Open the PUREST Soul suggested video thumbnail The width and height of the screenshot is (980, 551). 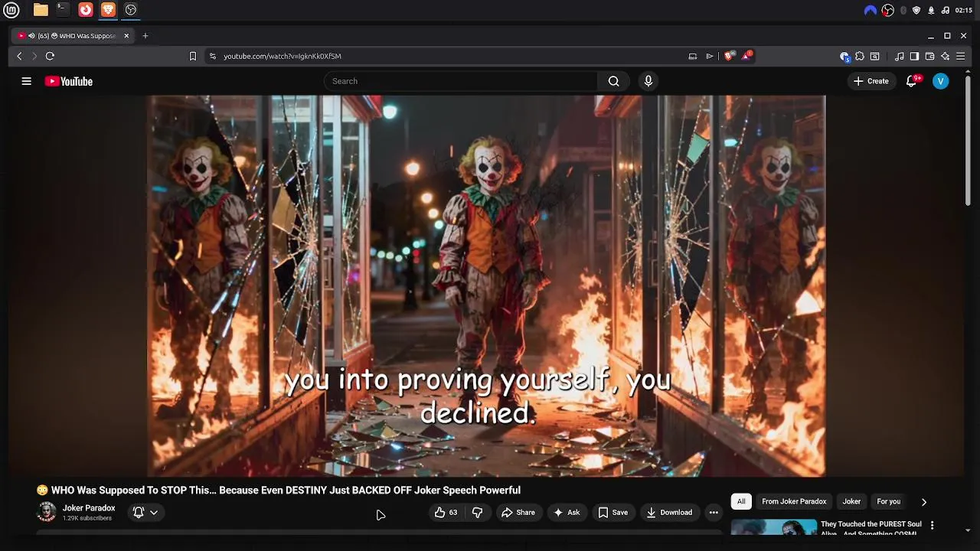click(x=773, y=527)
